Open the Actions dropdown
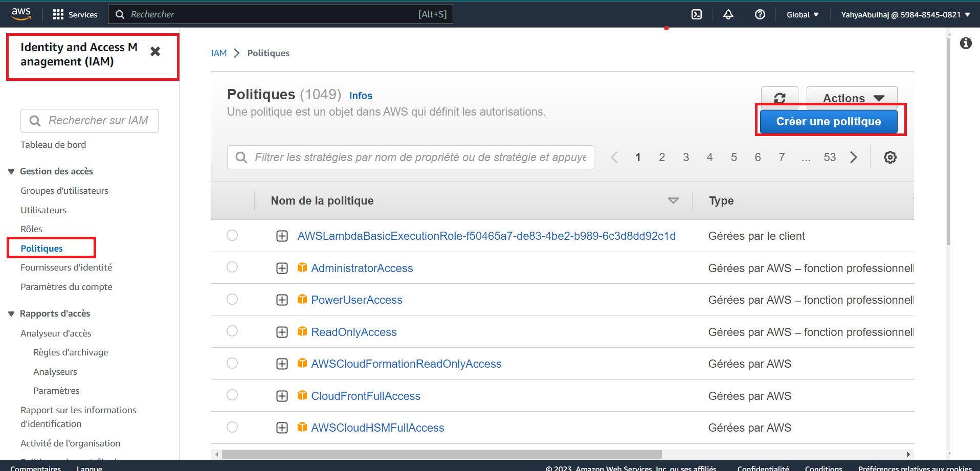 [852, 98]
